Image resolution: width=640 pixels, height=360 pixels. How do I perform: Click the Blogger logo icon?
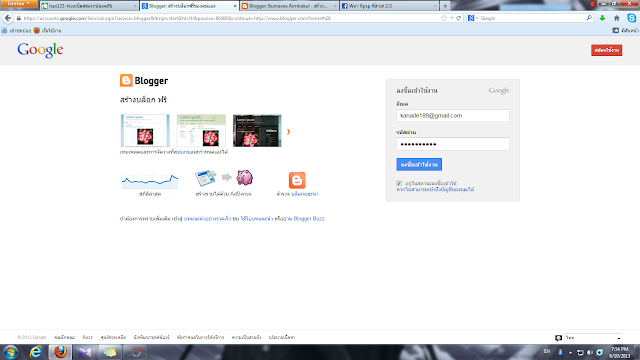click(x=126, y=80)
